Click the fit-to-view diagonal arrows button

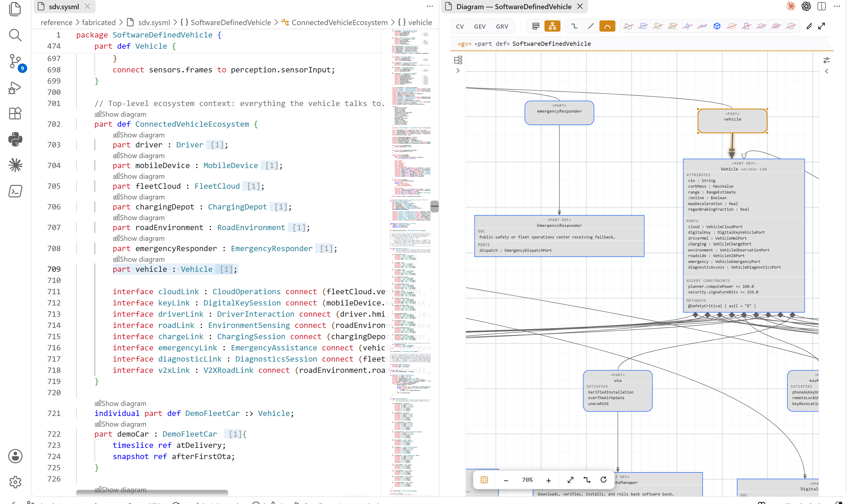pos(570,480)
